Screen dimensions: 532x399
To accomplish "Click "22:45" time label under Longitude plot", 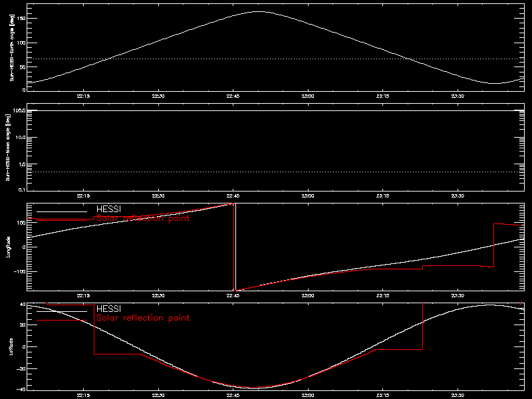I will (x=233, y=296).
